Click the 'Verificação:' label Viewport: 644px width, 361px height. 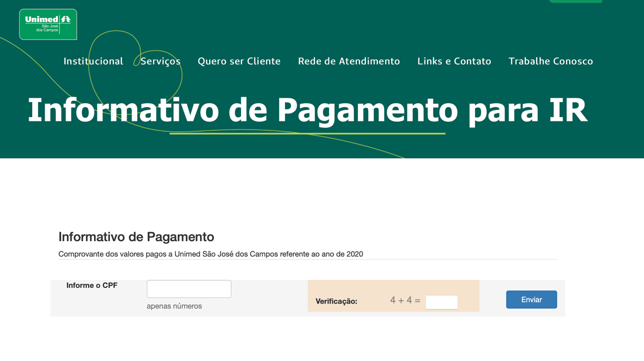336,301
